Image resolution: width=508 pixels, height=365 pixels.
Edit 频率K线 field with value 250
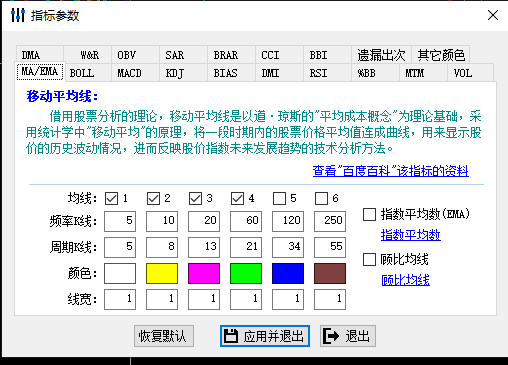click(330, 221)
